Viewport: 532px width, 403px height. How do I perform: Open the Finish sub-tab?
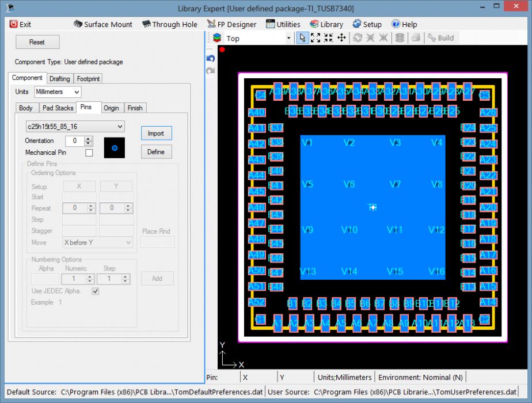(x=135, y=108)
